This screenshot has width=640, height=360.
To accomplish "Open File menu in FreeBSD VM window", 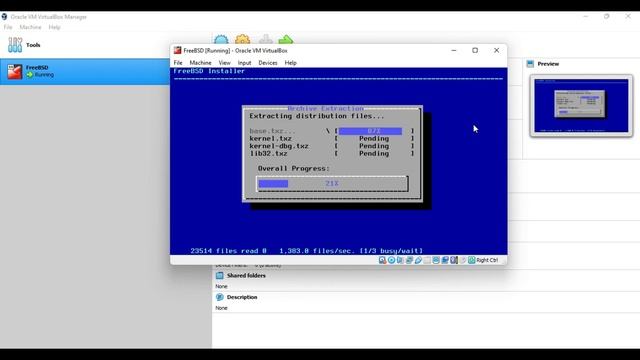I will pyautogui.click(x=178, y=63).
